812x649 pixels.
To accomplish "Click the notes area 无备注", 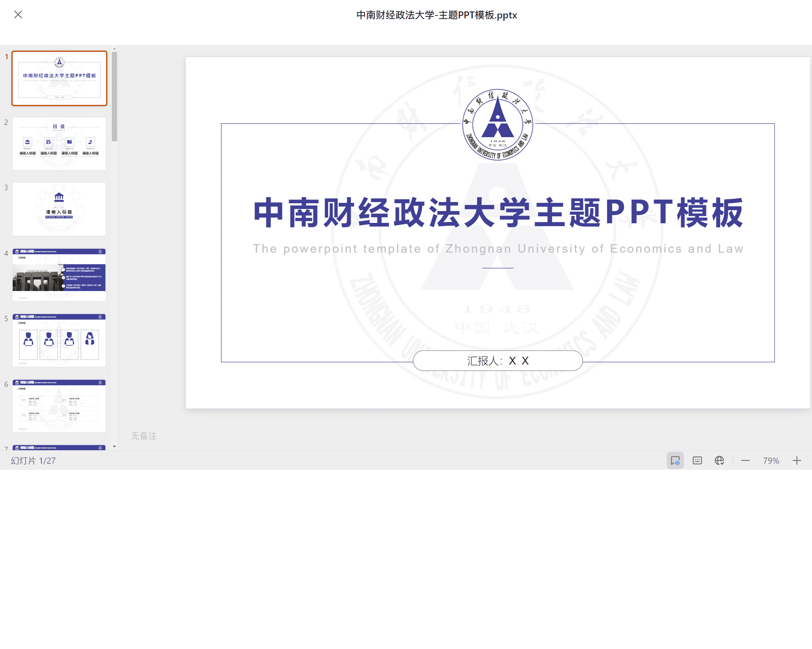I will click(x=144, y=436).
